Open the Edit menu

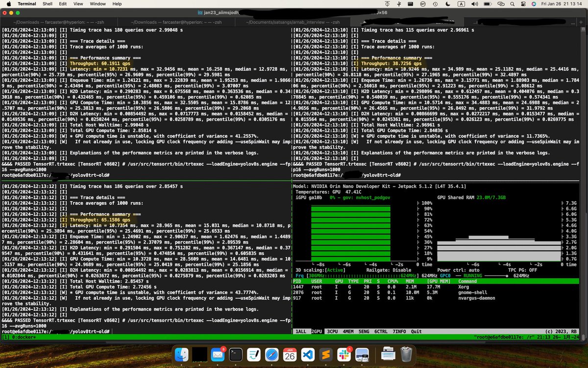click(x=63, y=3)
